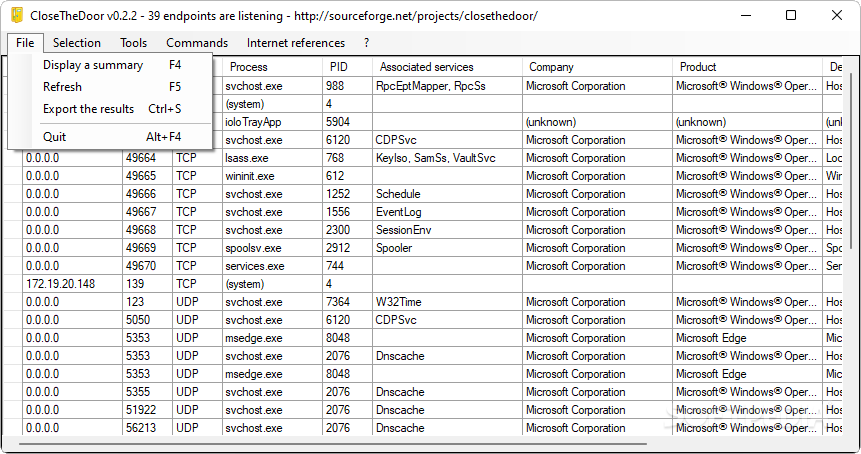Click port 49664 cell

[x=148, y=158]
